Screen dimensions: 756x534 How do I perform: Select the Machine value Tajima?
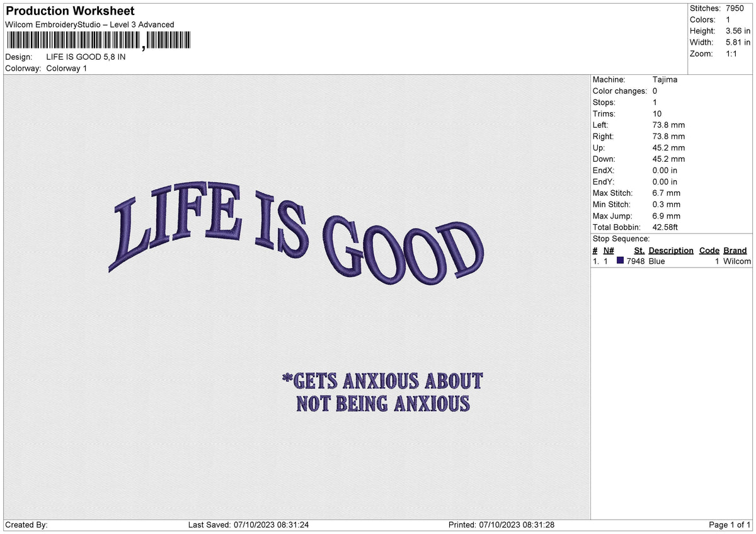point(665,80)
